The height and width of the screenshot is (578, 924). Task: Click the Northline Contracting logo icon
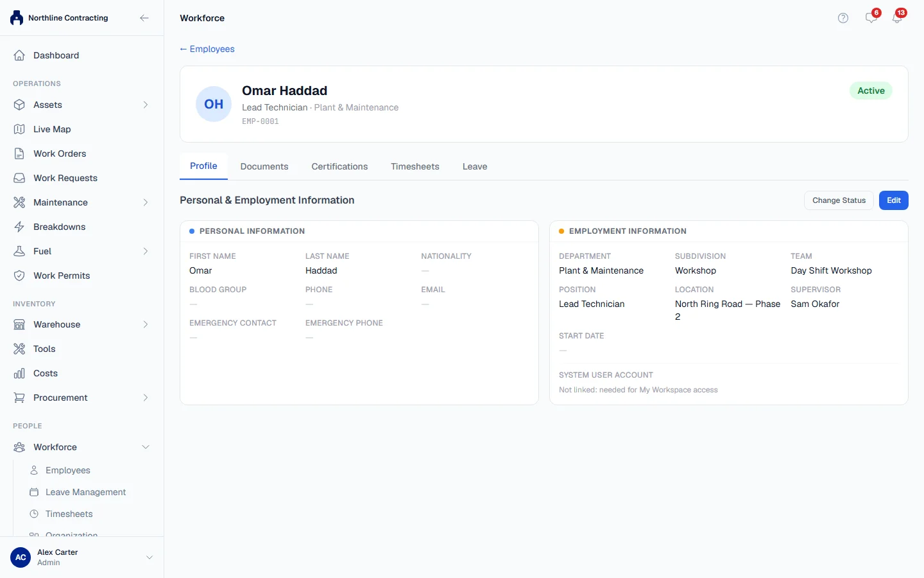click(x=17, y=18)
